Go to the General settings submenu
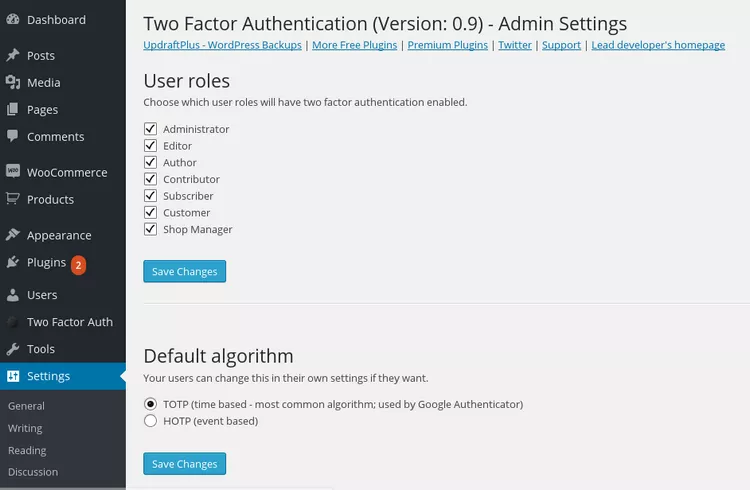 click(x=26, y=406)
